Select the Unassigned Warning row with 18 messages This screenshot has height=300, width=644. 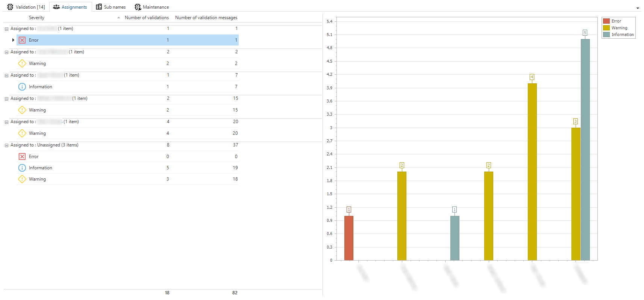(127, 179)
